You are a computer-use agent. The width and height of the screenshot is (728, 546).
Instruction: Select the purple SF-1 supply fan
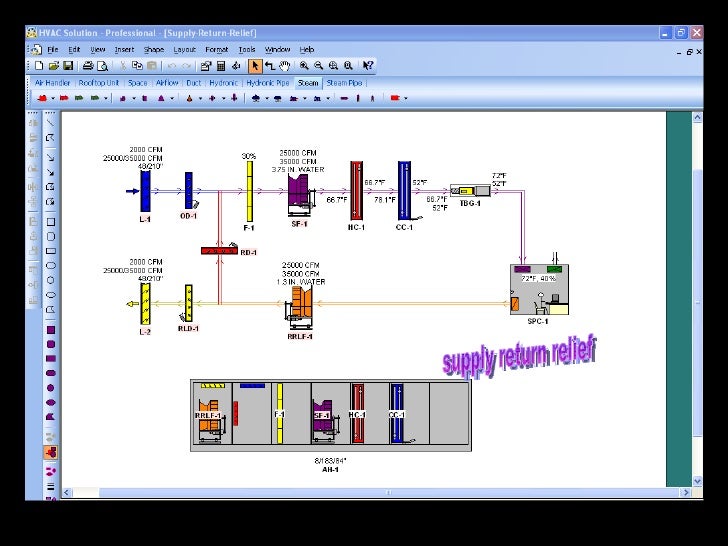(x=301, y=195)
